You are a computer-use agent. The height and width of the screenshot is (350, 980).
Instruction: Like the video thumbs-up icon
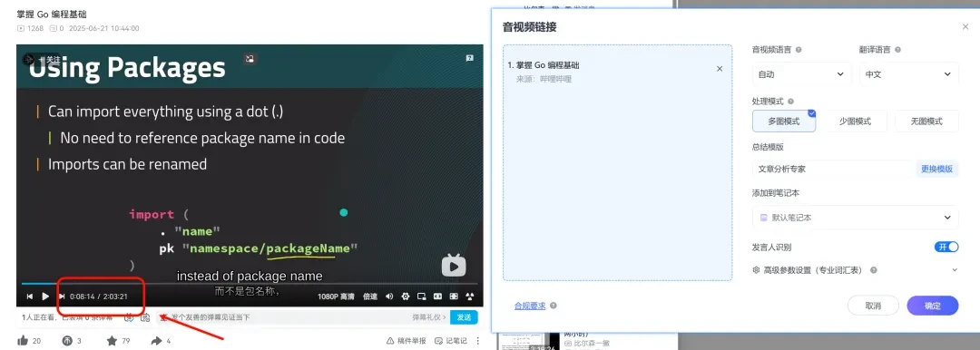23,341
